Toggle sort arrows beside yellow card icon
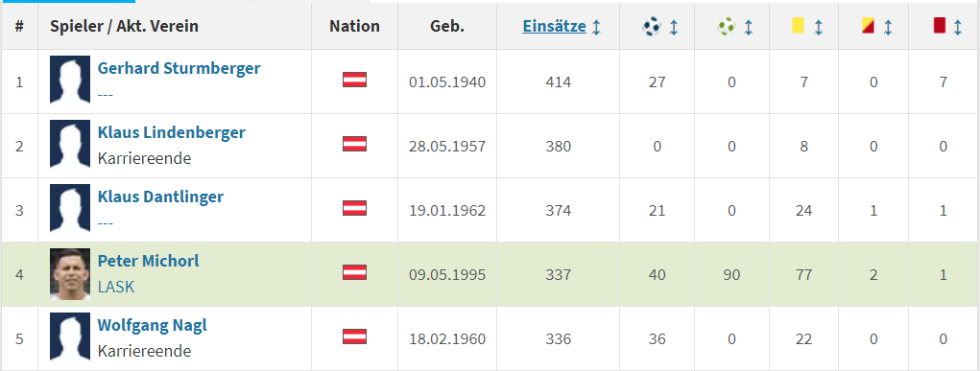The height and width of the screenshot is (371, 980). pos(818,27)
